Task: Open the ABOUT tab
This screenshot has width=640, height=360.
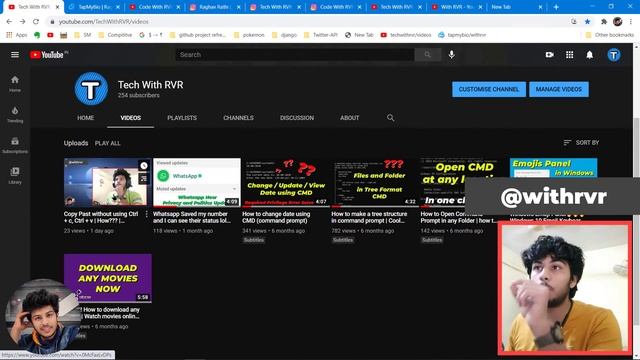Action: (349, 118)
